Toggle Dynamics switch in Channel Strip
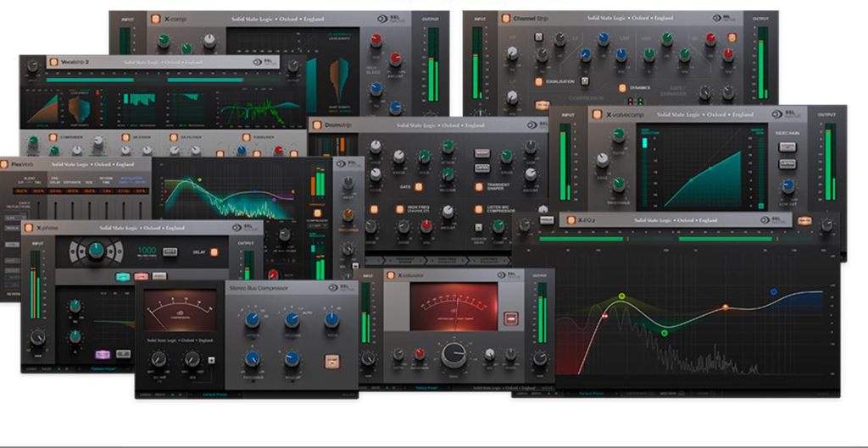Viewport: 868px width, 448px height. click(x=623, y=88)
